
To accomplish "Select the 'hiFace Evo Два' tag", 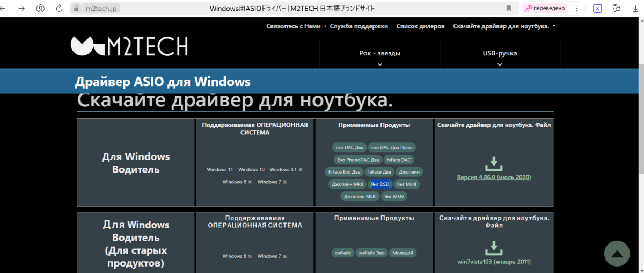I will coord(345,172).
